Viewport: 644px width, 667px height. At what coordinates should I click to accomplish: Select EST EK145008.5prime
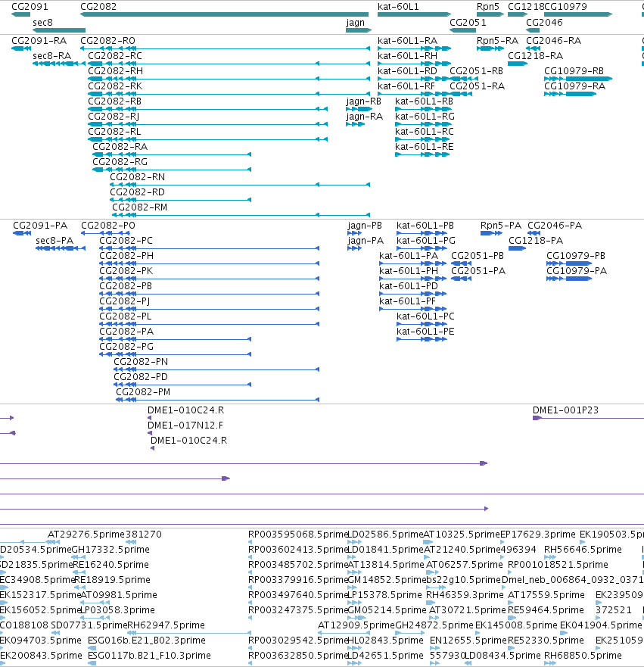click(516, 625)
